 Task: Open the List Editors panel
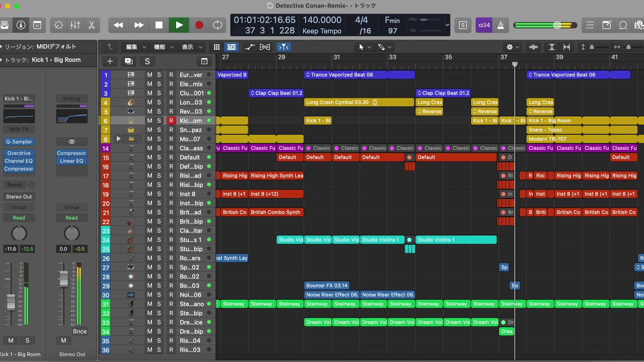coord(590,25)
